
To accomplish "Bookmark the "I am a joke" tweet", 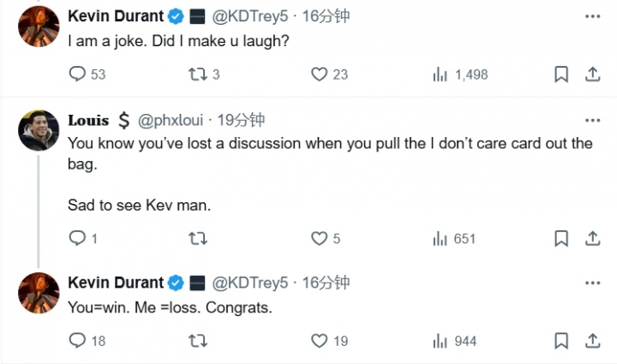I will 561,75.
